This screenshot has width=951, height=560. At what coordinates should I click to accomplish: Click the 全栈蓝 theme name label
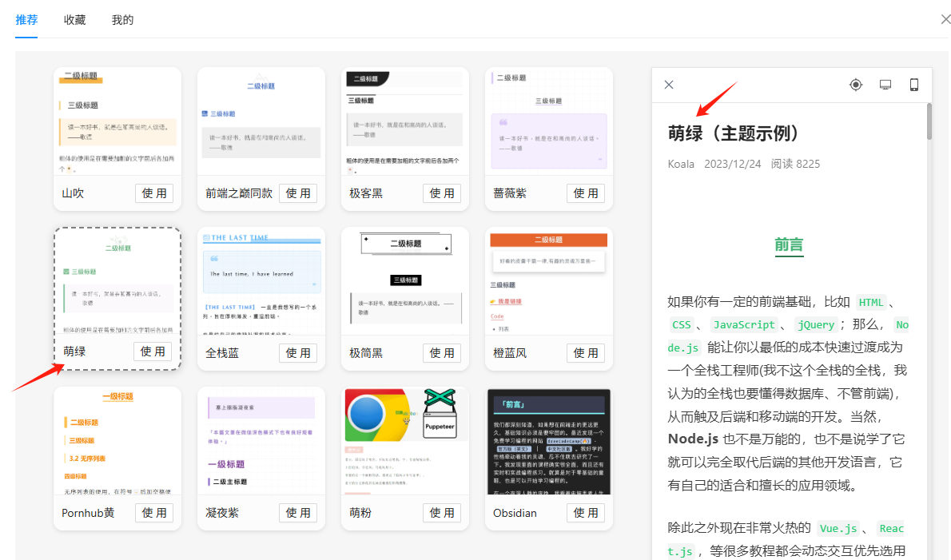click(x=222, y=353)
